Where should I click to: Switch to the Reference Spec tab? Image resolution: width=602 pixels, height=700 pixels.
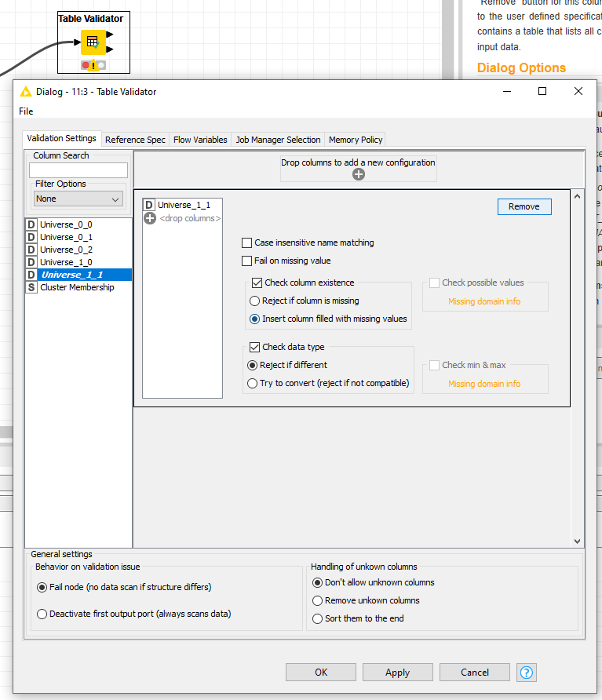[x=135, y=140]
